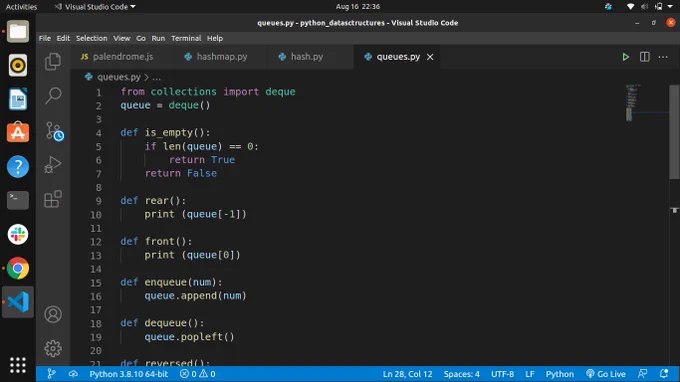Start Go Live server
This screenshot has height=382, width=680.
point(606,374)
